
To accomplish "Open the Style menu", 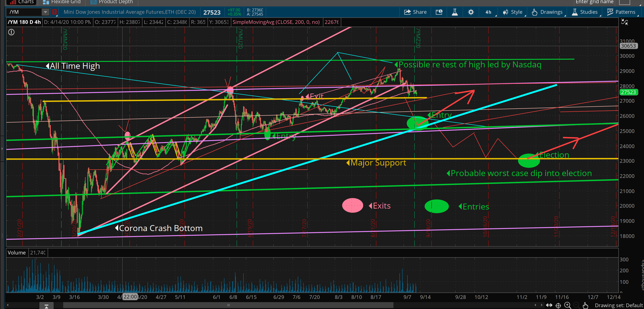I will (513, 12).
